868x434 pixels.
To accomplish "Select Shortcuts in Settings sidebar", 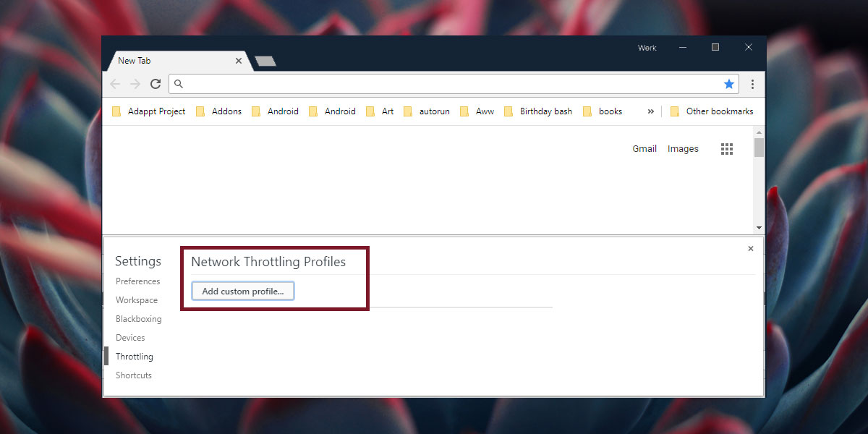I will [x=133, y=375].
